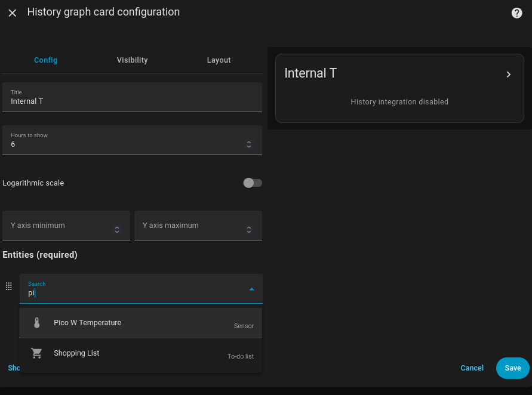This screenshot has width=532, height=395.
Task: Save the card configuration
Action: click(512, 368)
